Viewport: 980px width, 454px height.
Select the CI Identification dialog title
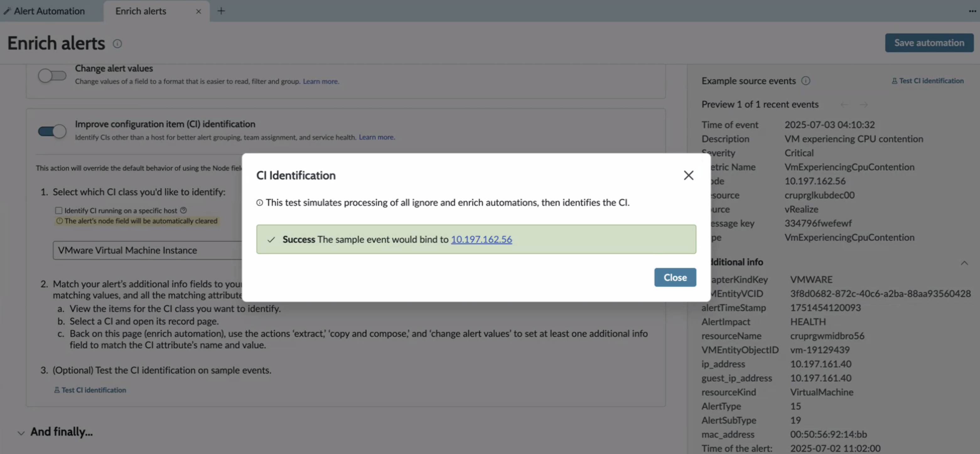click(296, 175)
